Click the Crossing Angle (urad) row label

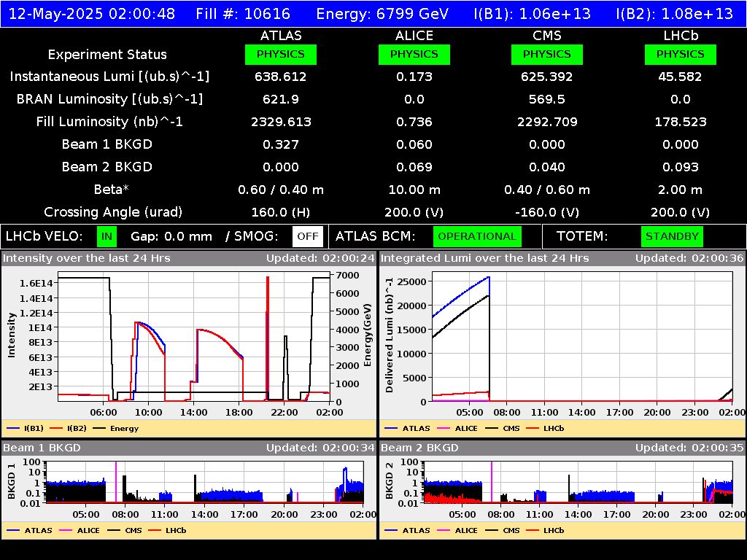[x=113, y=212]
